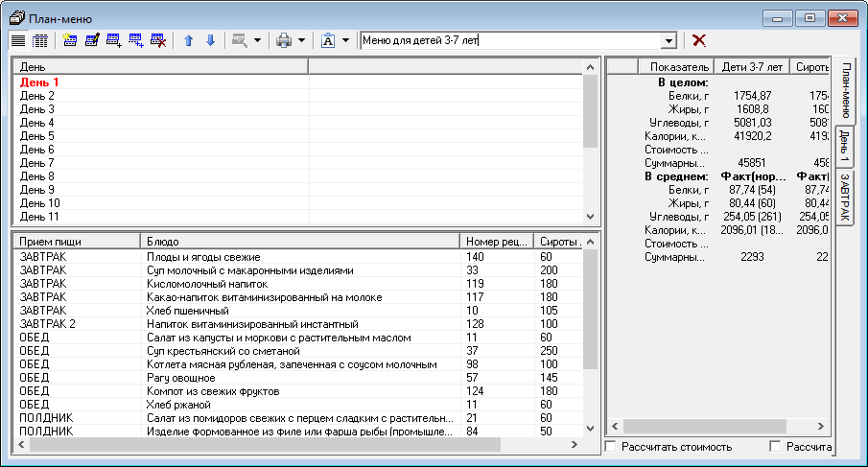Image resolution: width=868 pixels, height=467 pixels.
Task: Click the 'Блюдо' column header
Action: [x=298, y=242]
